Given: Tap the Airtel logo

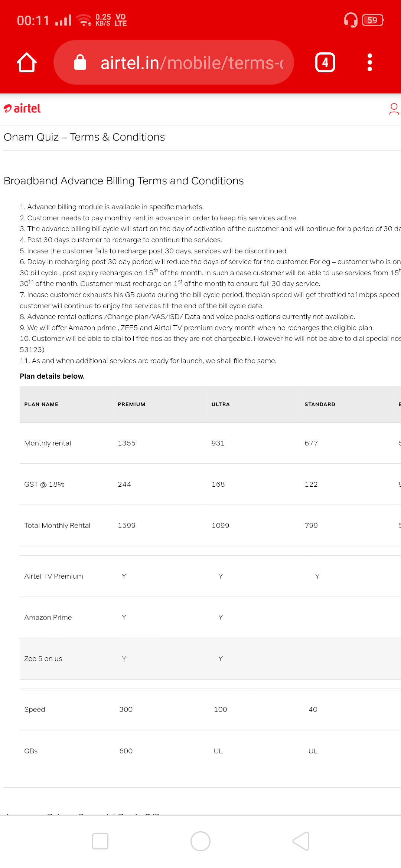Looking at the screenshot, I should pyautogui.click(x=22, y=108).
